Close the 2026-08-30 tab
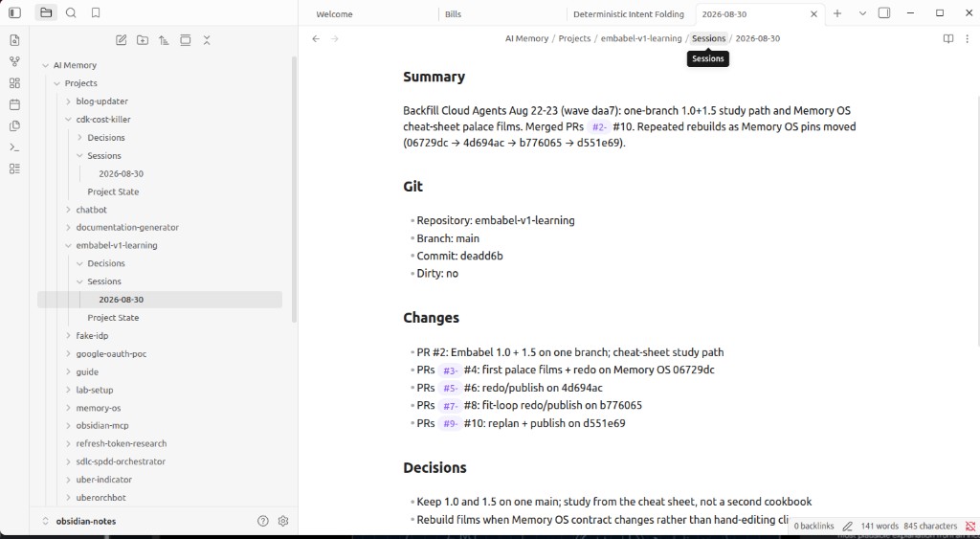The image size is (980, 539). tap(813, 13)
